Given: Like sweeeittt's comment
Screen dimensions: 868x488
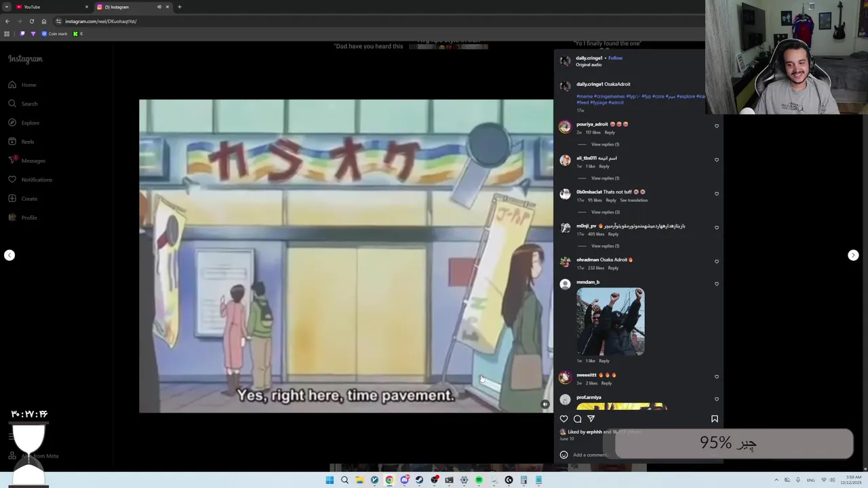Looking at the screenshot, I should point(716,377).
